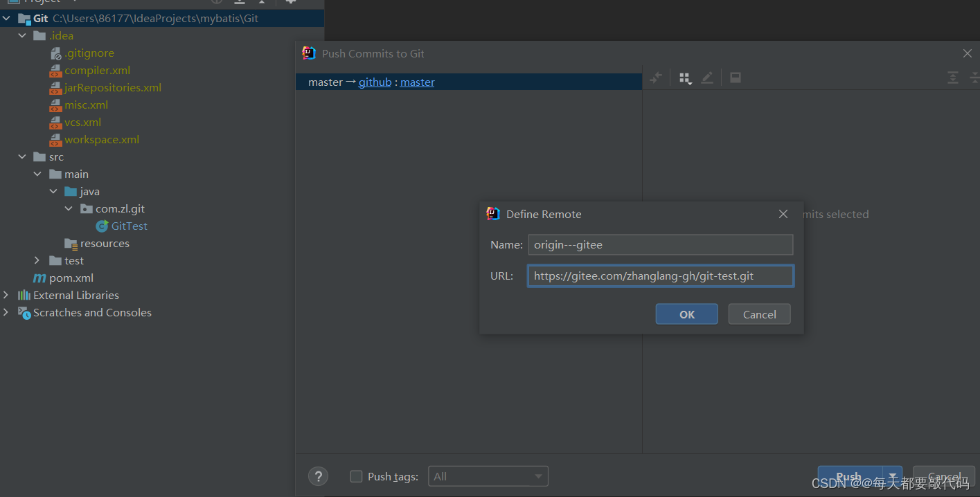Click the src folder icon
The height and width of the screenshot is (497, 980).
[39, 157]
